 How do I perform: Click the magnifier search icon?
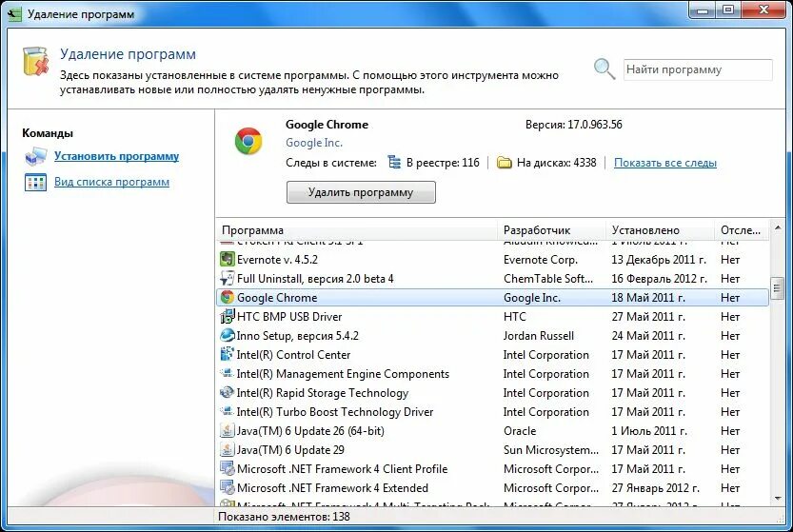(x=605, y=69)
